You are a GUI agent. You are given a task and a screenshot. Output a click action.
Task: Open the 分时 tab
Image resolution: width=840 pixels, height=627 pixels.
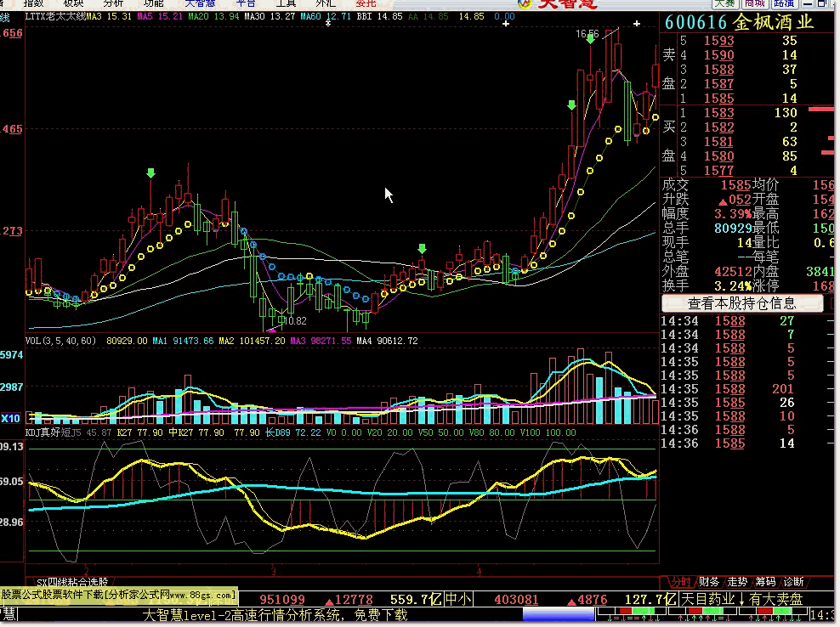tap(681, 581)
